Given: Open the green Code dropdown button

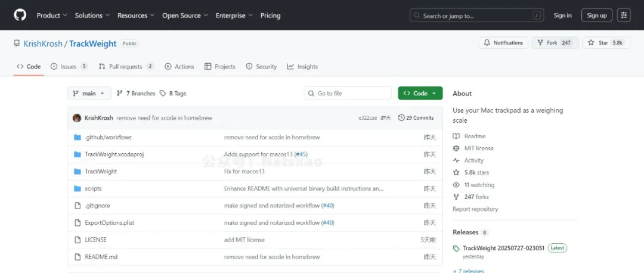Looking at the screenshot, I should [x=420, y=93].
